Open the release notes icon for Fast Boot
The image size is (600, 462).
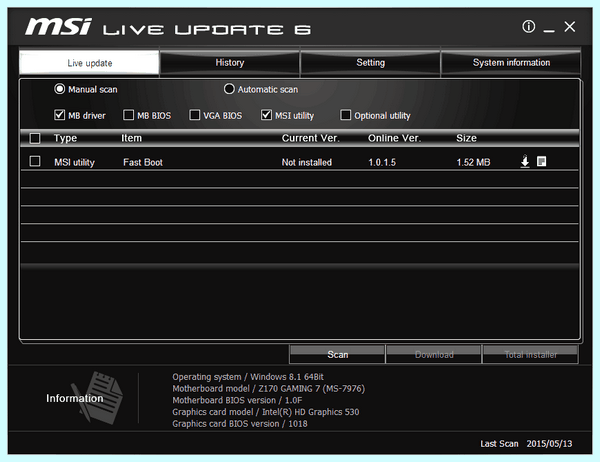point(541,161)
